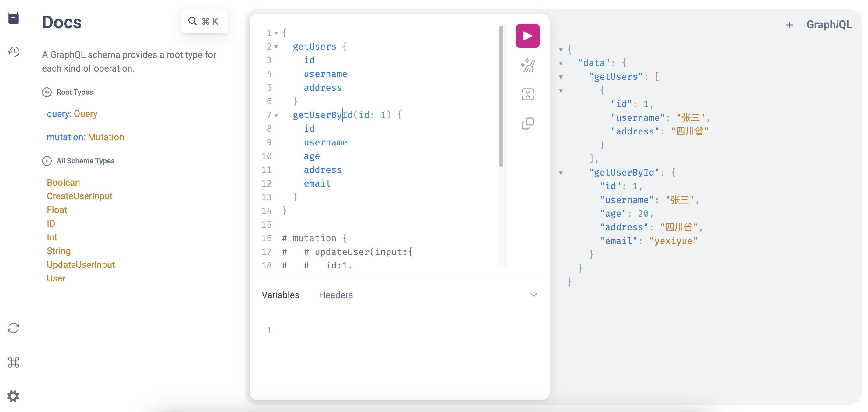Collapse the root object in the response
The height and width of the screenshot is (412, 868).
(561, 50)
